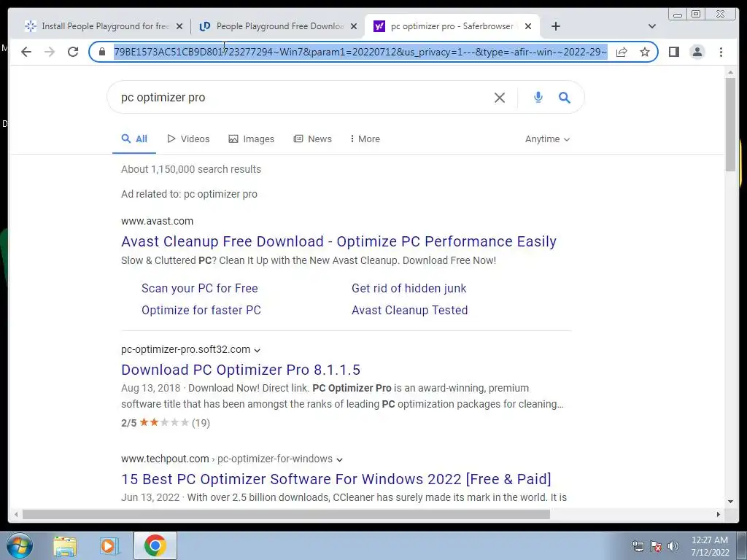Open the Chrome profile menu
The width and height of the screenshot is (747, 560).
(x=697, y=52)
